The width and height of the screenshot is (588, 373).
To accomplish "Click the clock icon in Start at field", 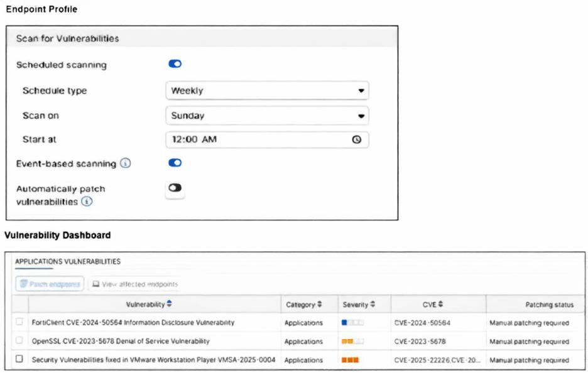I will click(357, 140).
